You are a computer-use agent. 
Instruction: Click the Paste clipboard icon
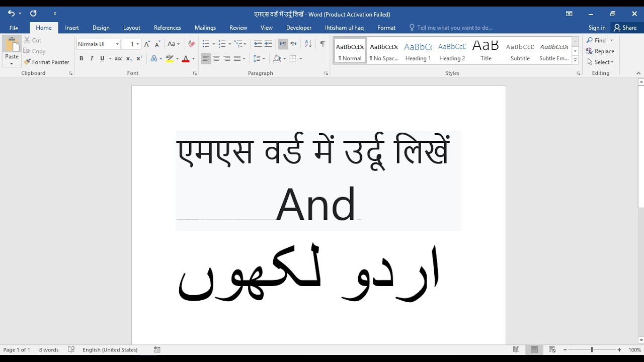point(12,44)
